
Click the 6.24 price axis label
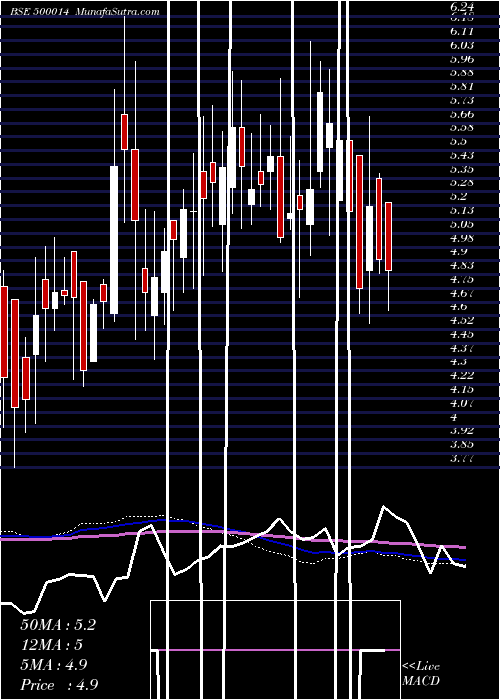[x=461, y=8]
